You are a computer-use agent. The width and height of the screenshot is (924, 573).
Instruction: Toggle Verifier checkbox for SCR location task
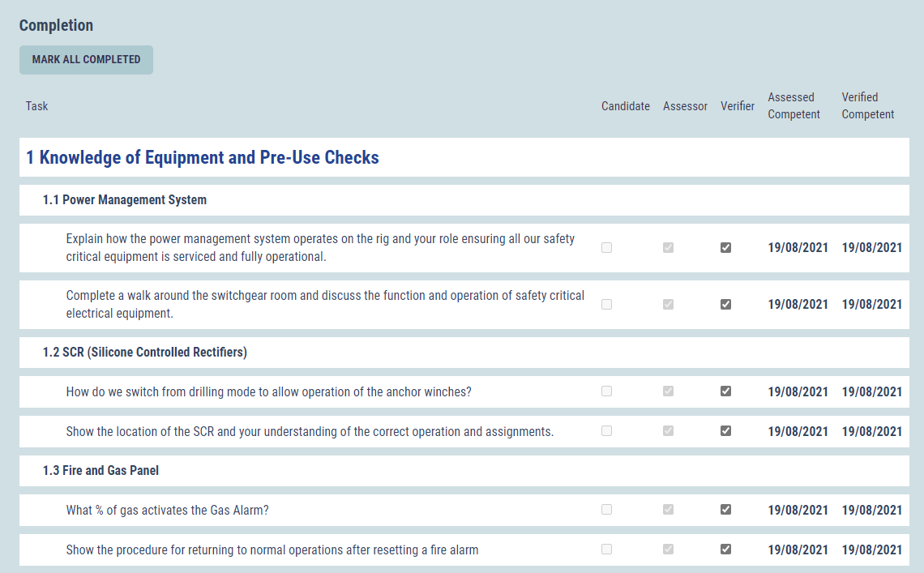[725, 431]
